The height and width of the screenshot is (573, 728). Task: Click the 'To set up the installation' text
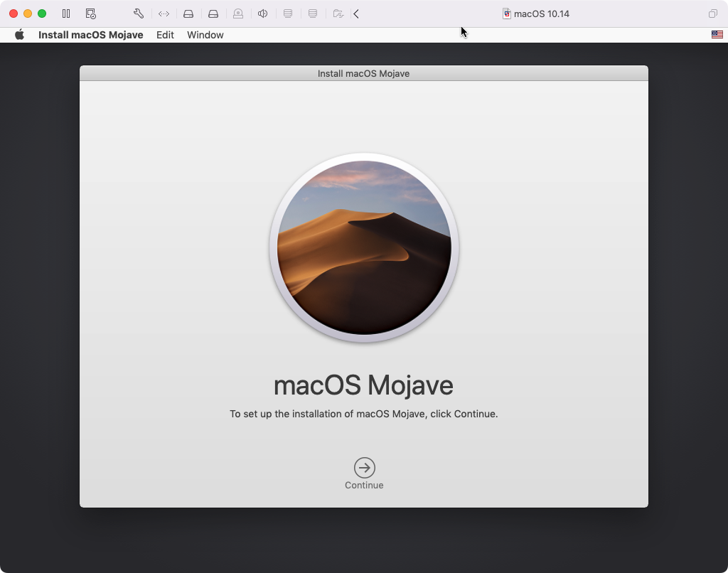[x=363, y=414]
